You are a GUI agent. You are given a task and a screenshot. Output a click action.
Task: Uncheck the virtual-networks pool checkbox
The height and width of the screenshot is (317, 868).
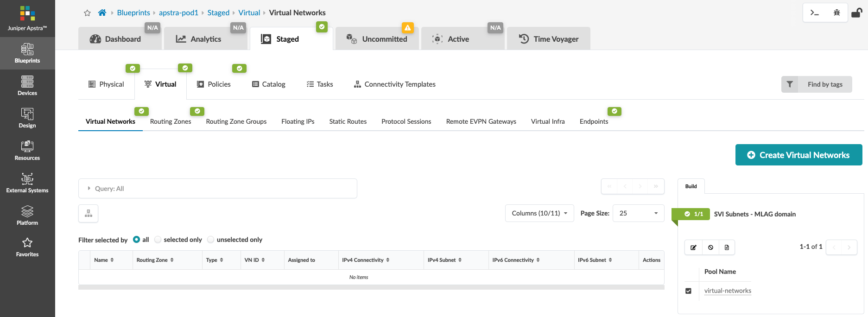tap(688, 291)
